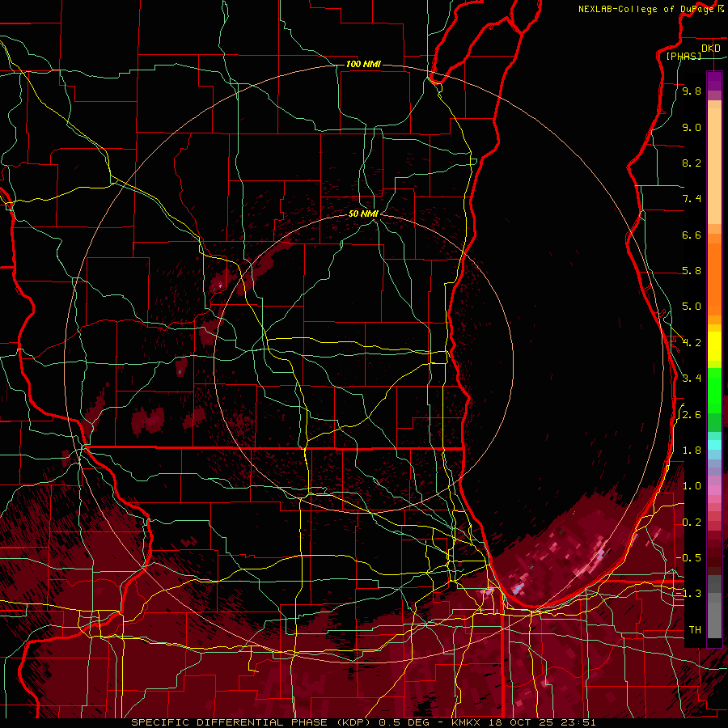The width and height of the screenshot is (728, 728).
Task: Click the 7.4 legend value
Action: (692, 199)
